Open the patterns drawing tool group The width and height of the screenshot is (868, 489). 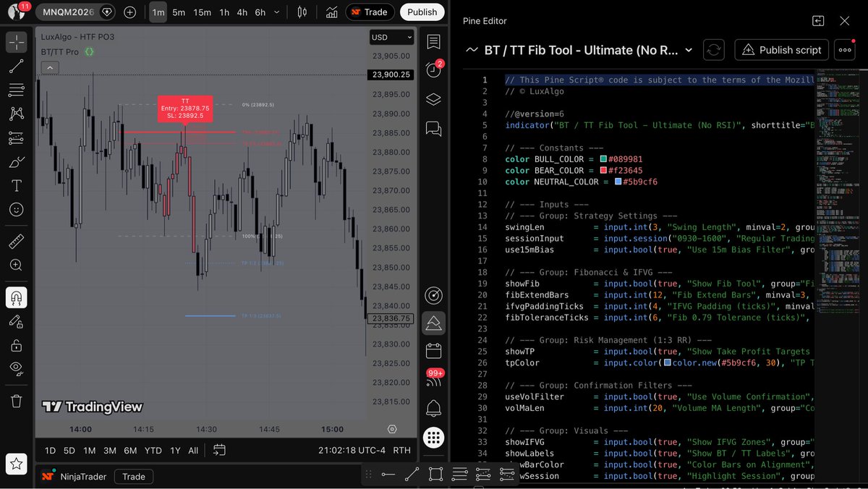point(17,114)
